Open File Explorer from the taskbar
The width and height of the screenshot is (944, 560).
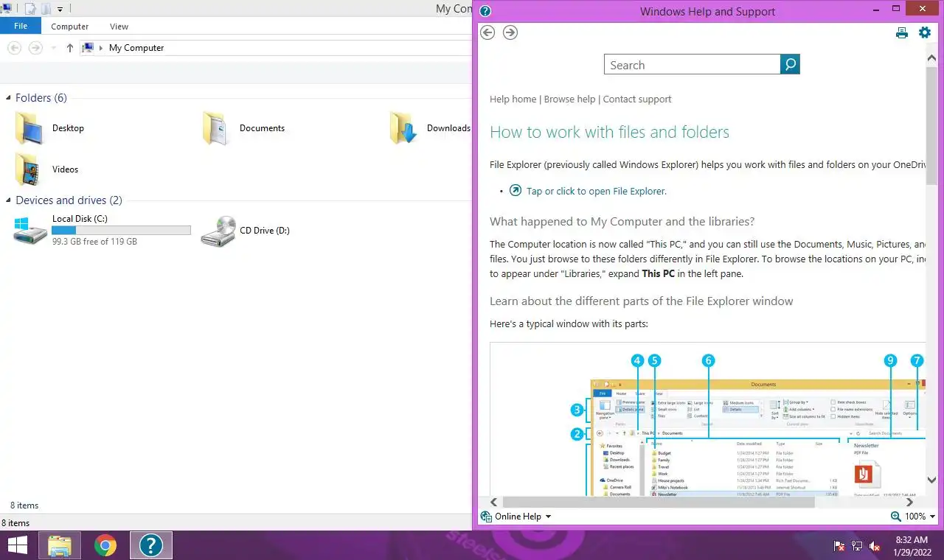(x=60, y=545)
